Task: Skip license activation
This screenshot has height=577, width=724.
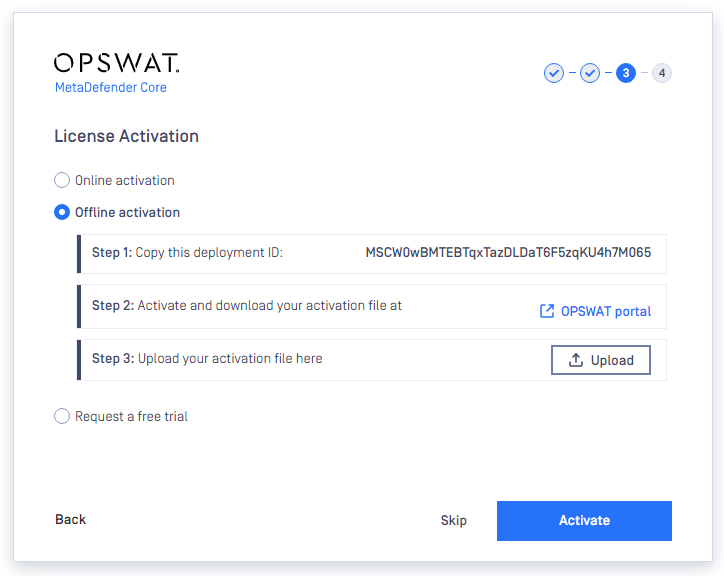Action: (x=453, y=520)
